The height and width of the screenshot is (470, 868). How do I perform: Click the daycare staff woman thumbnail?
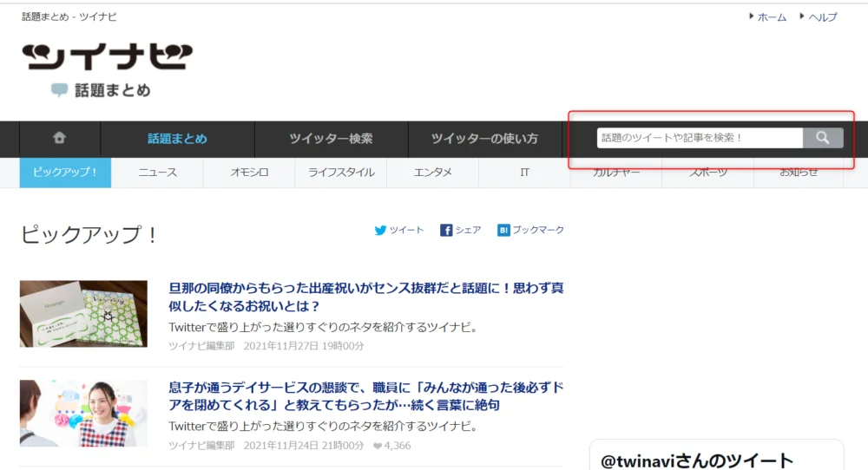point(83,413)
